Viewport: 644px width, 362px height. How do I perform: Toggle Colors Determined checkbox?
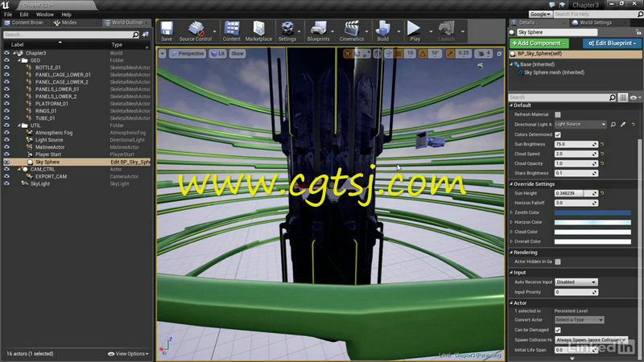(x=558, y=134)
